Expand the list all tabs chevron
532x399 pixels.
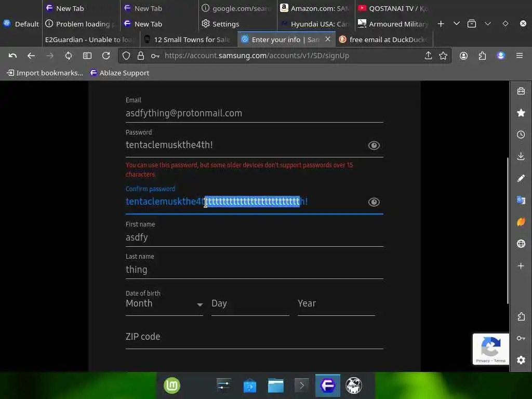pos(457,23)
